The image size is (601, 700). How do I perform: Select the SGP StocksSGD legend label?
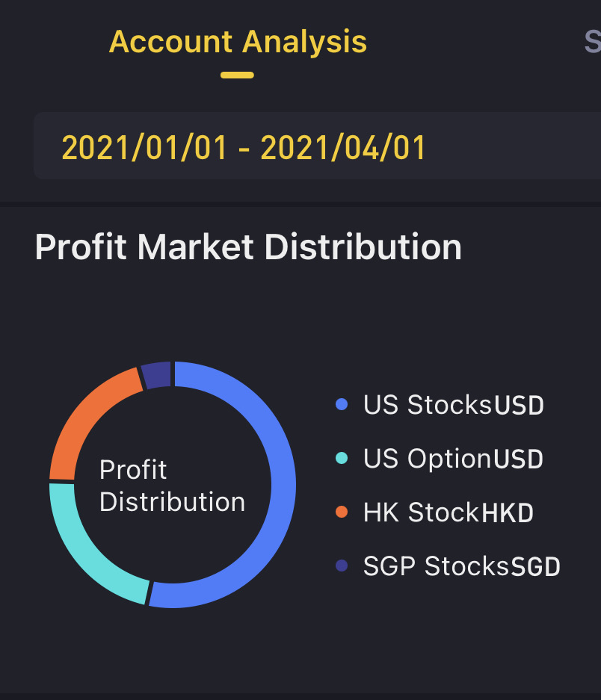(461, 566)
